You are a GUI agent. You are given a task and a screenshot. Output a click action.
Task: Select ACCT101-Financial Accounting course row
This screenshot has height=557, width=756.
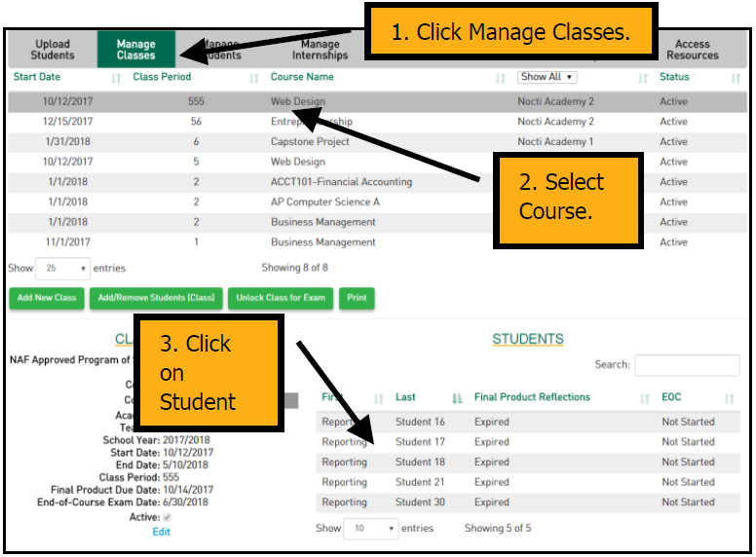pyautogui.click(x=378, y=182)
